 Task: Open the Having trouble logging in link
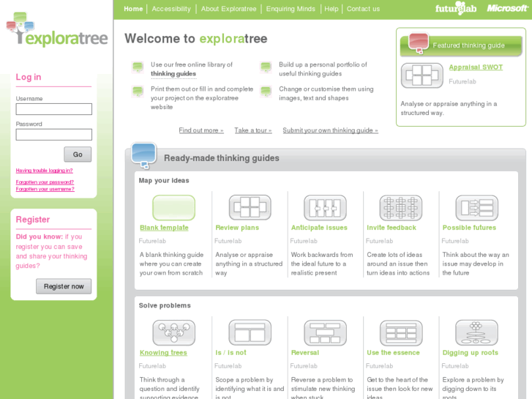45,171
